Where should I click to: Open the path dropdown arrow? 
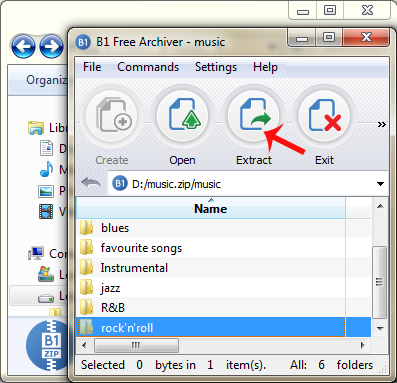(380, 184)
